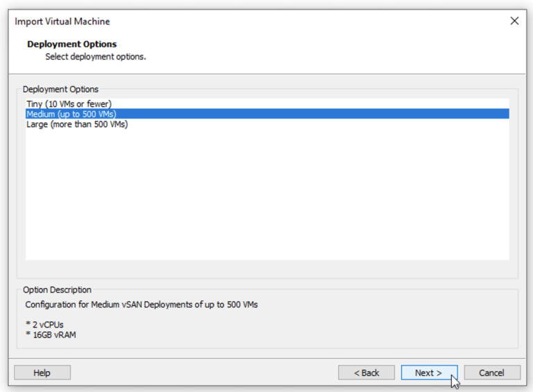Select Tiny (10 VMs or fewer) option

69,104
